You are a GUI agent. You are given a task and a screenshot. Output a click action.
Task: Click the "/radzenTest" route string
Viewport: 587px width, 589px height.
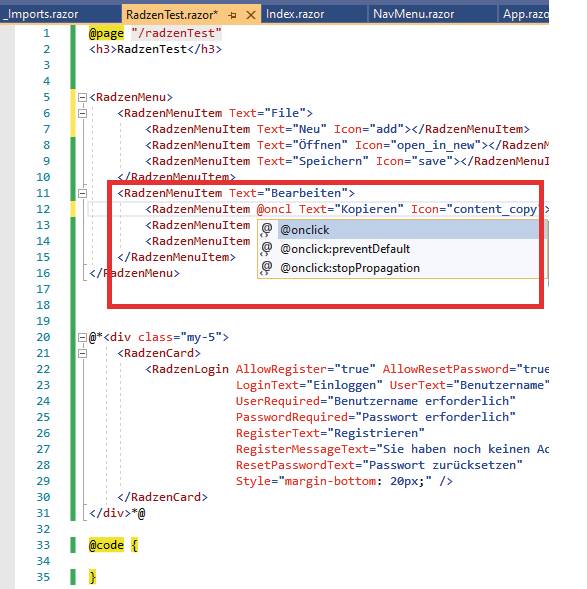177,33
